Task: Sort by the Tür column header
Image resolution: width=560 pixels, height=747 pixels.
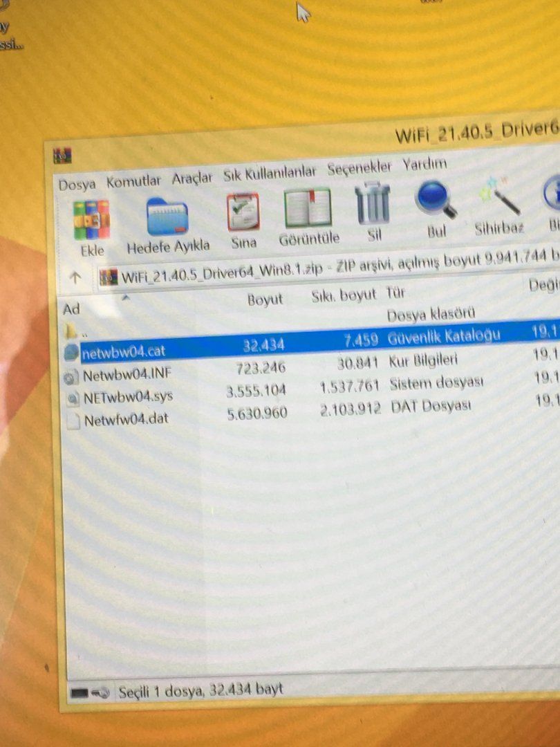Action: tap(395, 293)
